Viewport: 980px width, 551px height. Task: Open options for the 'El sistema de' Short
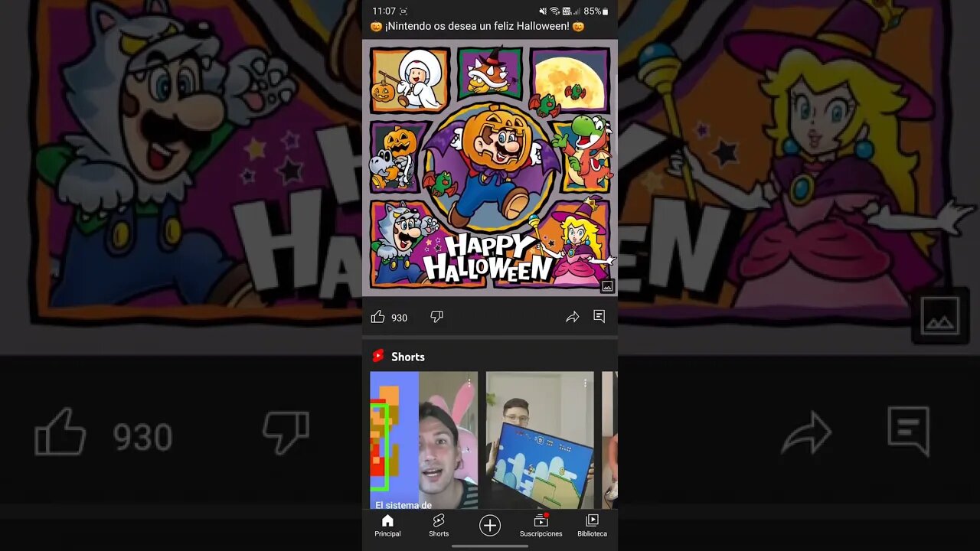469,383
